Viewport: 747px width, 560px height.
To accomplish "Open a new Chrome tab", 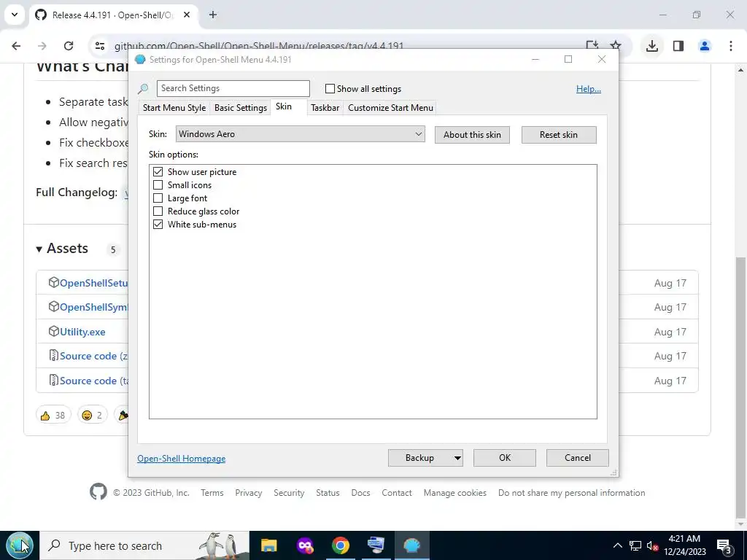I will click(213, 15).
